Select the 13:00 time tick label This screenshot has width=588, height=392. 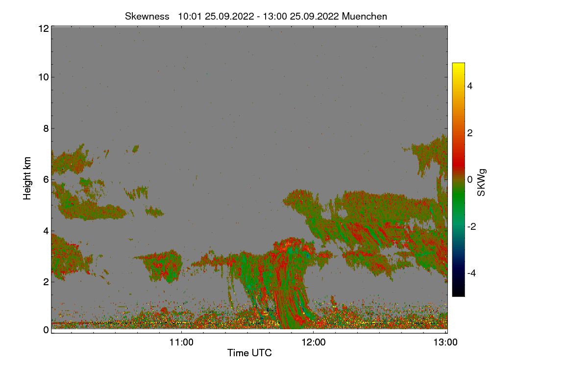tap(446, 343)
